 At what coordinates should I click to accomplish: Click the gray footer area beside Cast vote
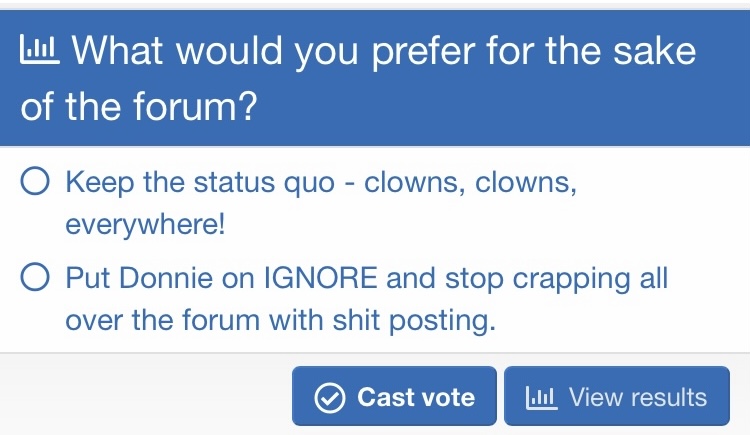(x=140, y=397)
